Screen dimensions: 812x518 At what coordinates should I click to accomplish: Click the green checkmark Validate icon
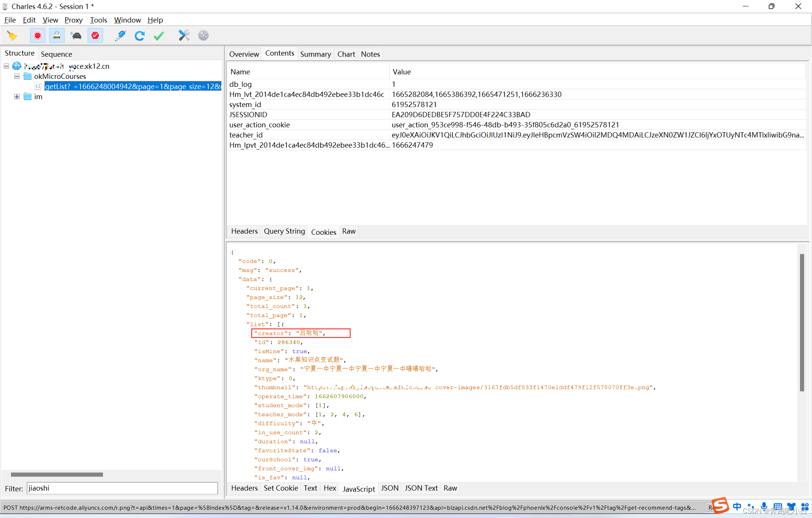tap(159, 36)
